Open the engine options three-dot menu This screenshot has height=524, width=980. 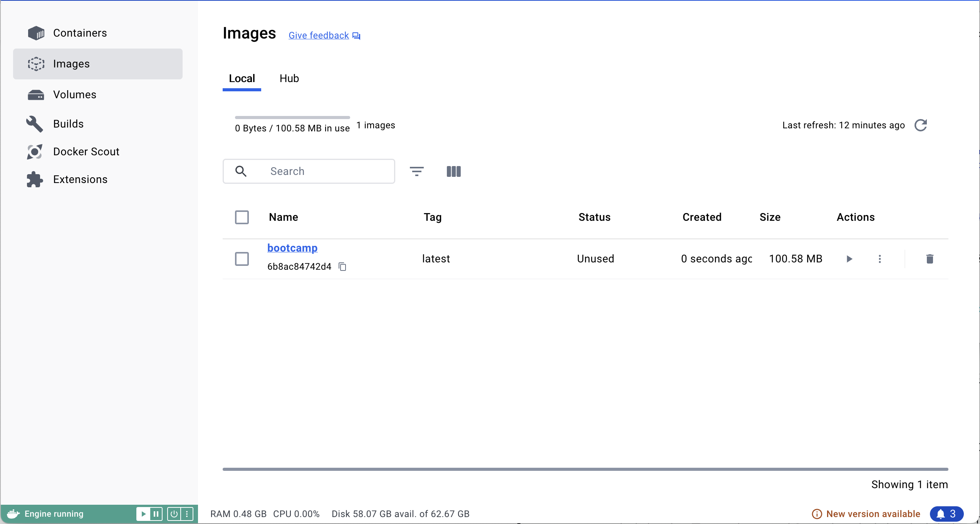click(187, 514)
